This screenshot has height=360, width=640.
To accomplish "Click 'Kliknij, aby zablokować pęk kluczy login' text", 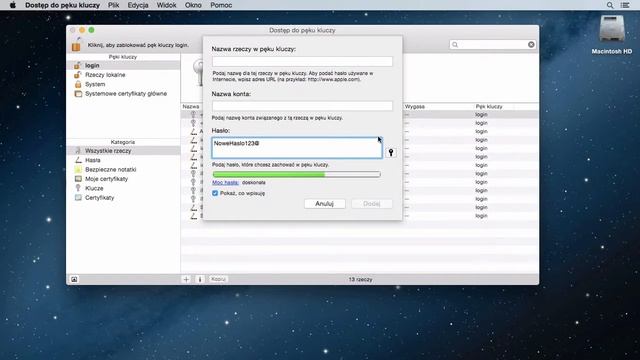I will 138,45.
